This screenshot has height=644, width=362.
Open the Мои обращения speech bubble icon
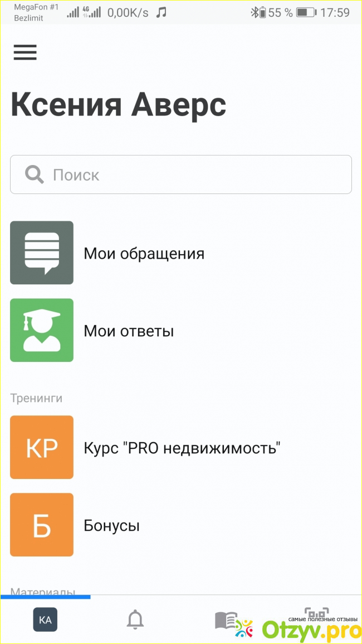click(x=42, y=253)
